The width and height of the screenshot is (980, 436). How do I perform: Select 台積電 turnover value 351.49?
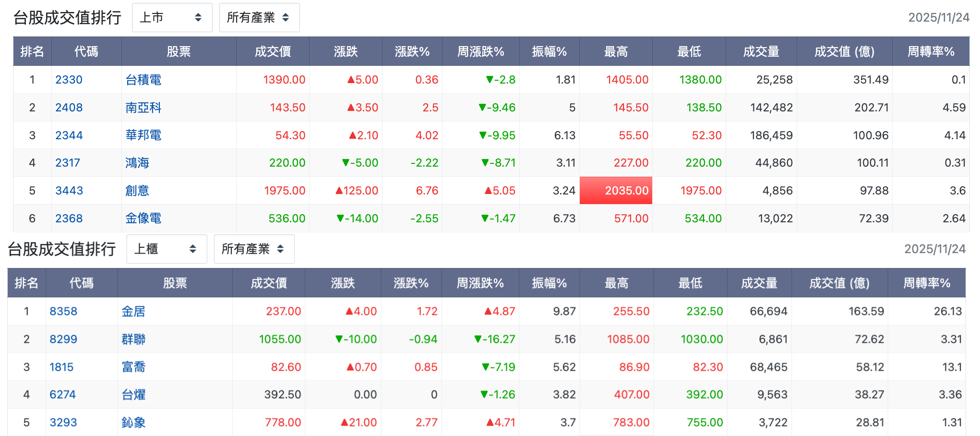coord(871,80)
